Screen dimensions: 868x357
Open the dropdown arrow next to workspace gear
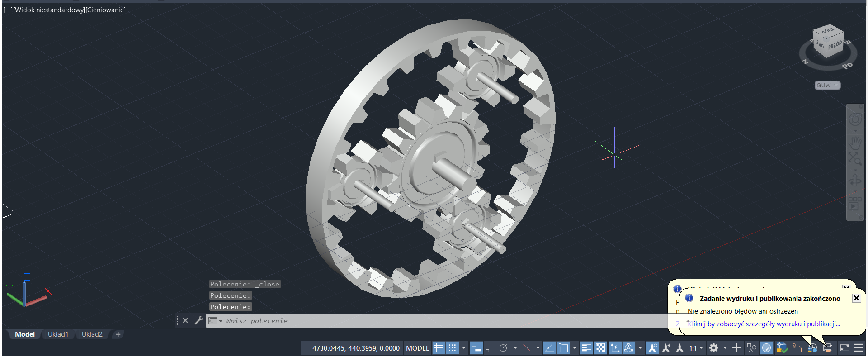tap(725, 348)
